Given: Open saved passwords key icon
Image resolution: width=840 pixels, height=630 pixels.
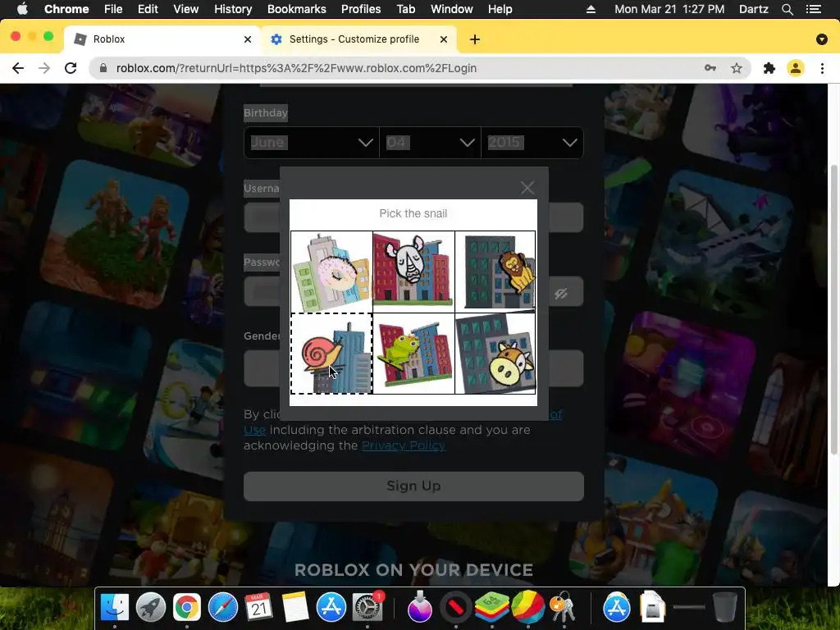Looking at the screenshot, I should pos(710,68).
